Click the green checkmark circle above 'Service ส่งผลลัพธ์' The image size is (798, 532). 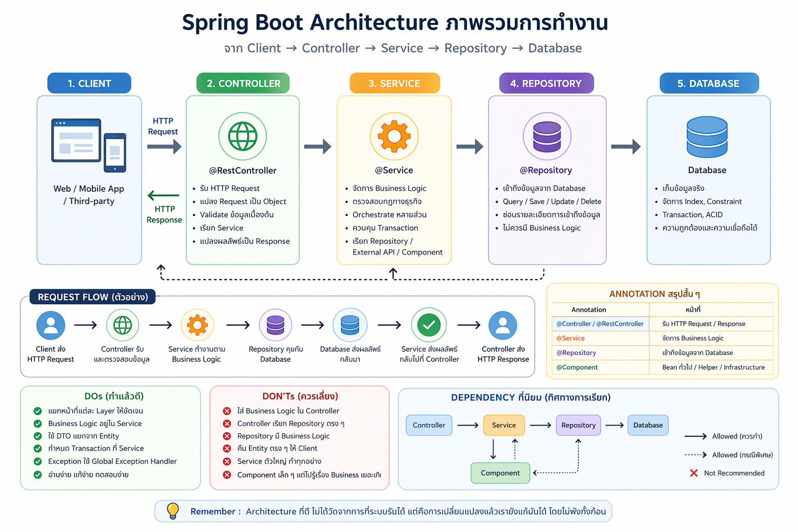pos(429,325)
